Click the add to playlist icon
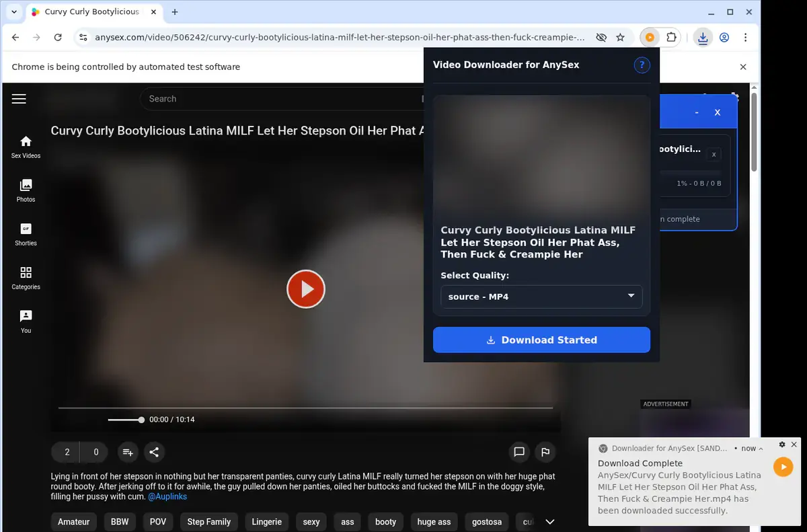This screenshot has height=532, width=807. 128,452
